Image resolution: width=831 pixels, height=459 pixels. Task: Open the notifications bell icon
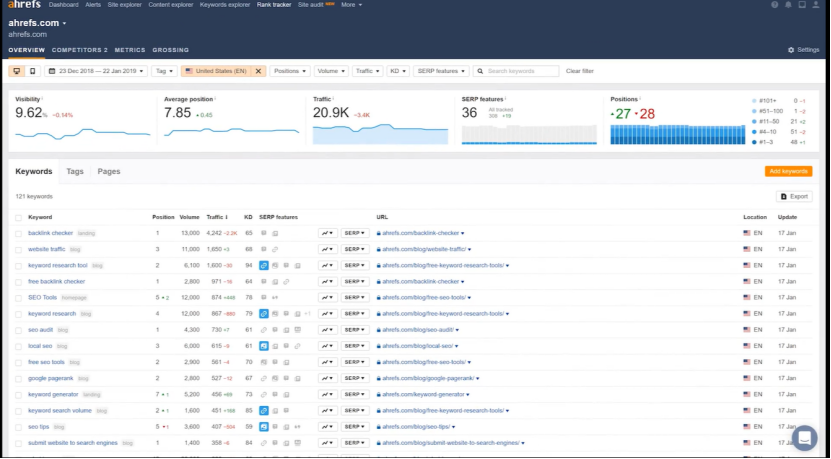[789, 5]
